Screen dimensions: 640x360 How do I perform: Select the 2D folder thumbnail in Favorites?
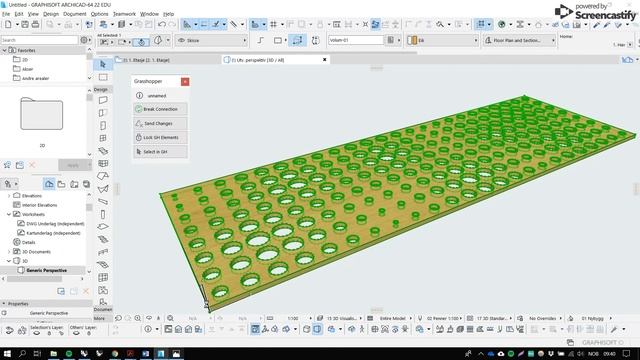point(42,113)
